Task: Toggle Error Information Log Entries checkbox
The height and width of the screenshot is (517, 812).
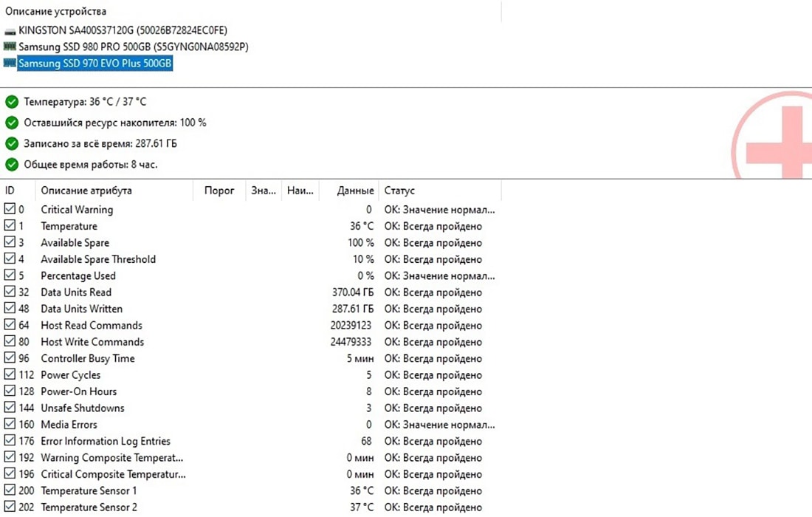Action: pos(10,441)
